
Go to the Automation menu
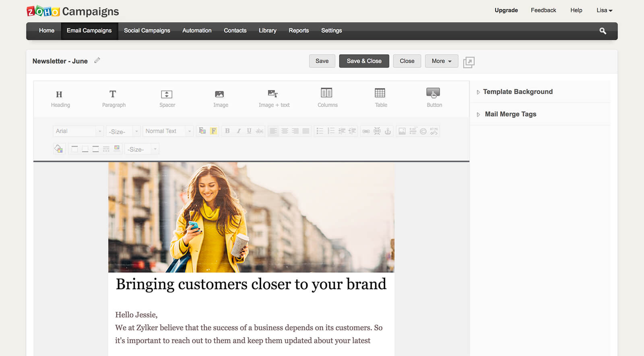[x=197, y=31]
